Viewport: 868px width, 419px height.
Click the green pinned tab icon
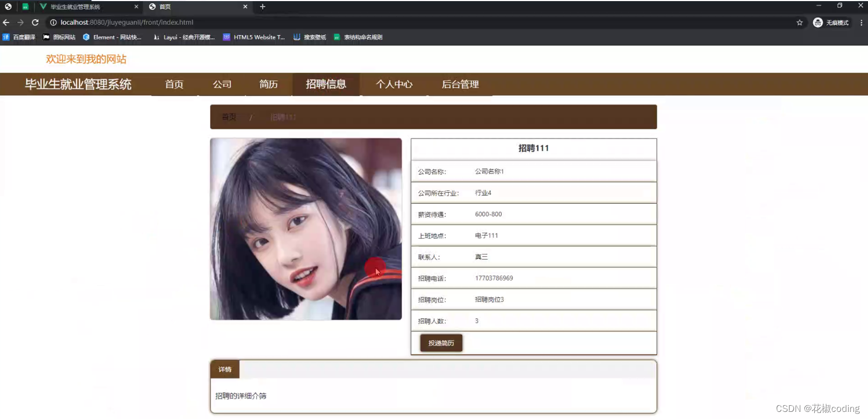point(25,7)
